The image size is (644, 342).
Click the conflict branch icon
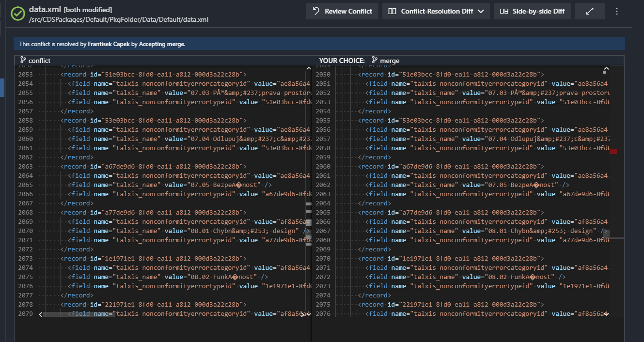pos(23,60)
